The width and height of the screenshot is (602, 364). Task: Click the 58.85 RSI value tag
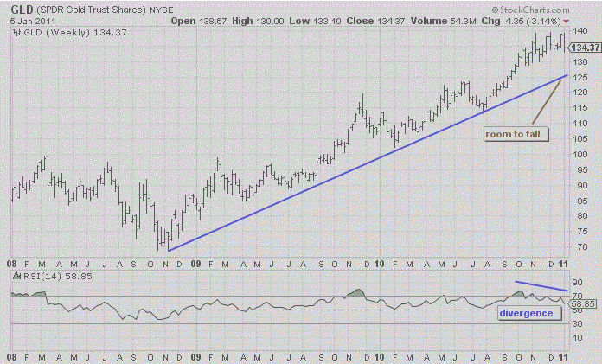(x=582, y=303)
